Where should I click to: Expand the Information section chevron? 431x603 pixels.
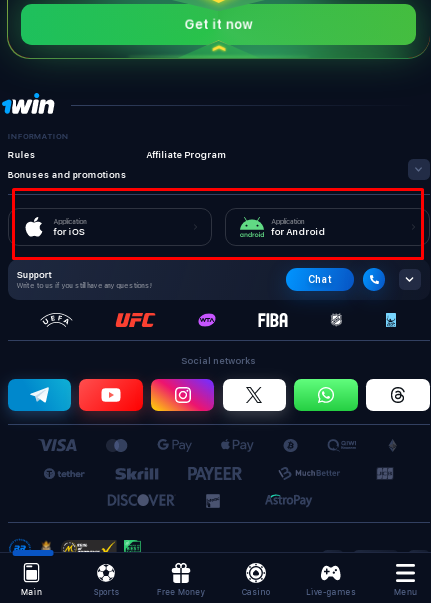418,170
